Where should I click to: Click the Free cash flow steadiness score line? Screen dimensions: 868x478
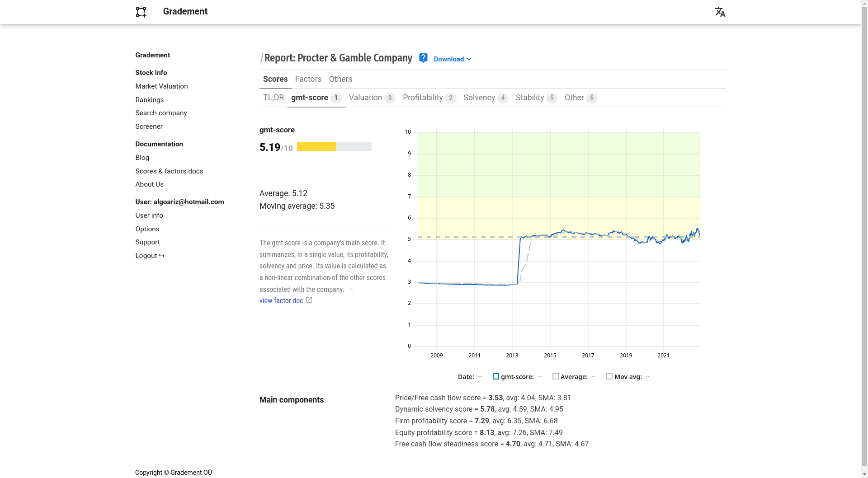(492, 444)
